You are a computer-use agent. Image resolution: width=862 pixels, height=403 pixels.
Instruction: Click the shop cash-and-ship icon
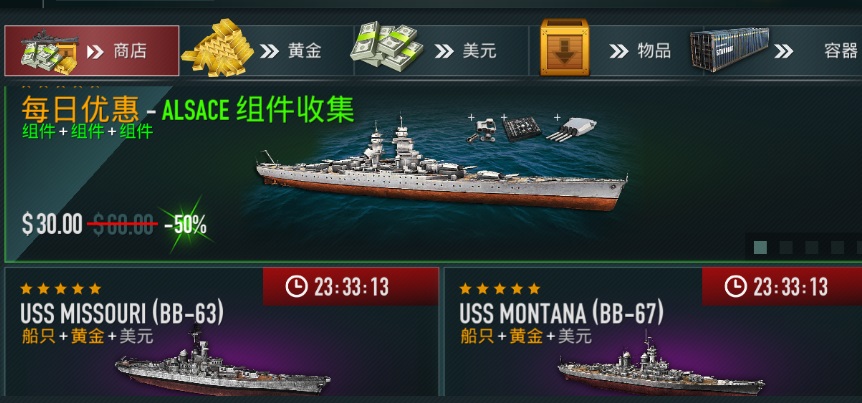49,52
